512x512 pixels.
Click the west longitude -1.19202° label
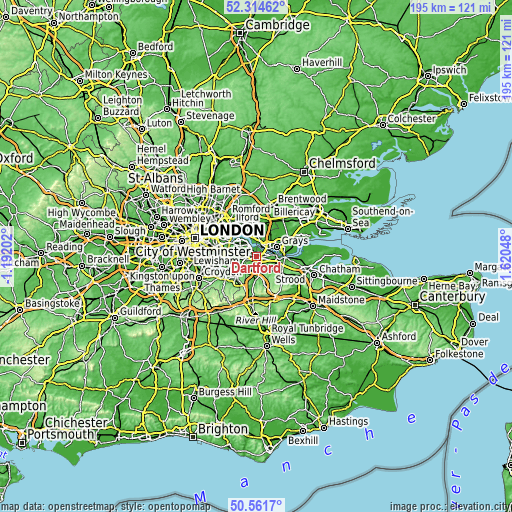pyautogui.click(x=7, y=256)
